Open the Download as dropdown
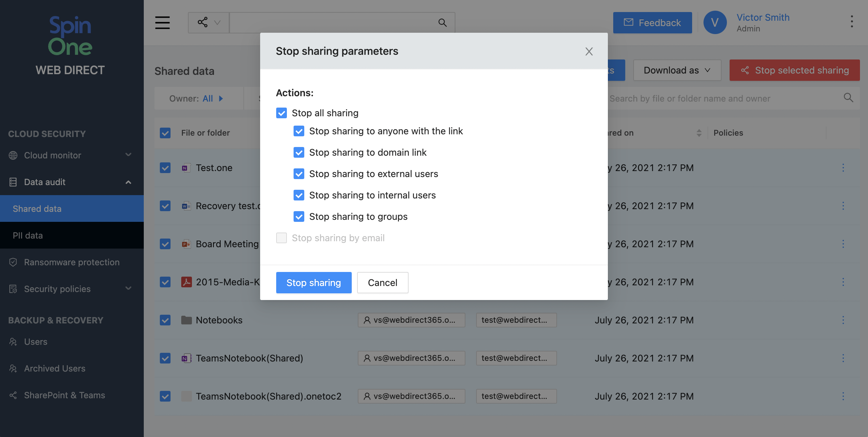The width and height of the screenshot is (868, 437). [677, 70]
